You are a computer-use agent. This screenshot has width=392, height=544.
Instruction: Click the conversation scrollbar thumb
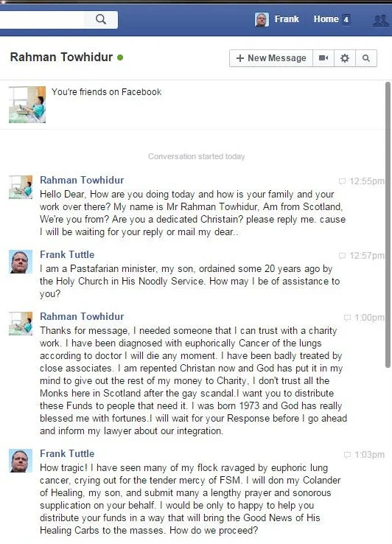click(388, 225)
